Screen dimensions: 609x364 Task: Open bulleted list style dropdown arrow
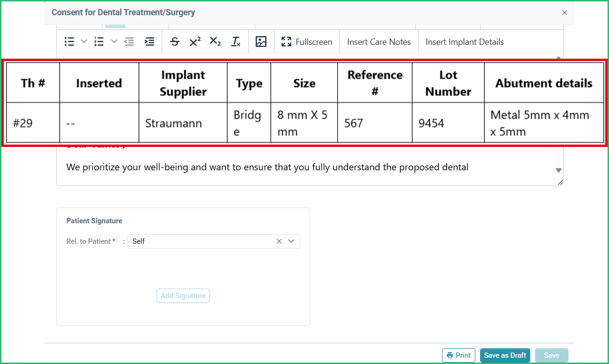point(84,42)
